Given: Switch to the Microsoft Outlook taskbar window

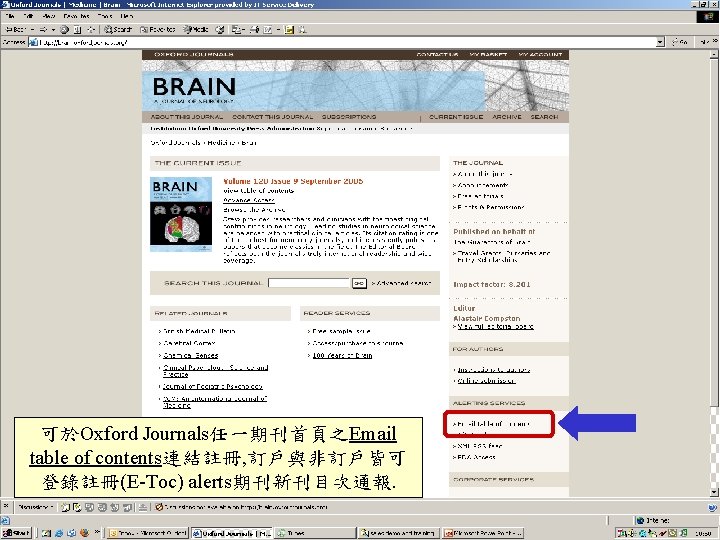Looking at the screenshot, I should pos(148,533).
